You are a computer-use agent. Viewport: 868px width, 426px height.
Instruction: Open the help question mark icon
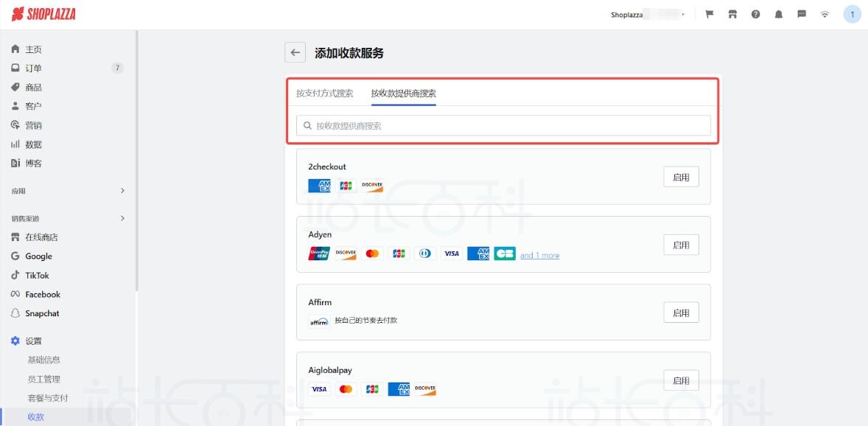(x=755, y=15)
